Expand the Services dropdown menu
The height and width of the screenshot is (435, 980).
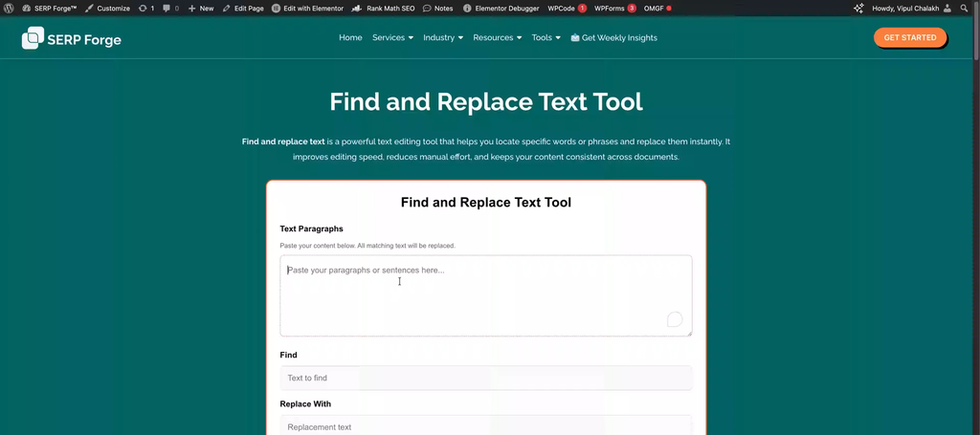[392, 38]
